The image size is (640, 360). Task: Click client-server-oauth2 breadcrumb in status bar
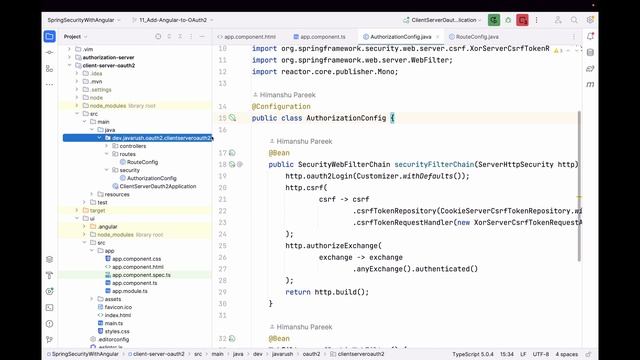tap(158, 354)
